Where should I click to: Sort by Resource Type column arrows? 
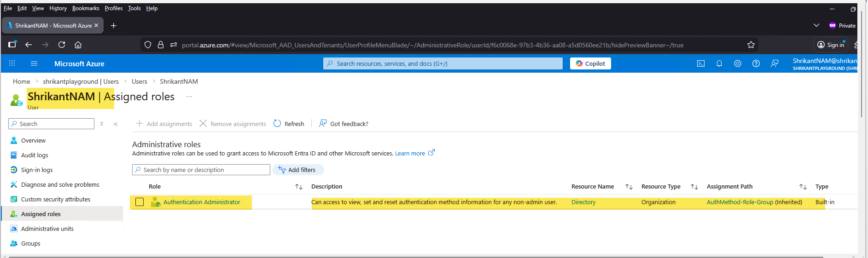point(694,186)
